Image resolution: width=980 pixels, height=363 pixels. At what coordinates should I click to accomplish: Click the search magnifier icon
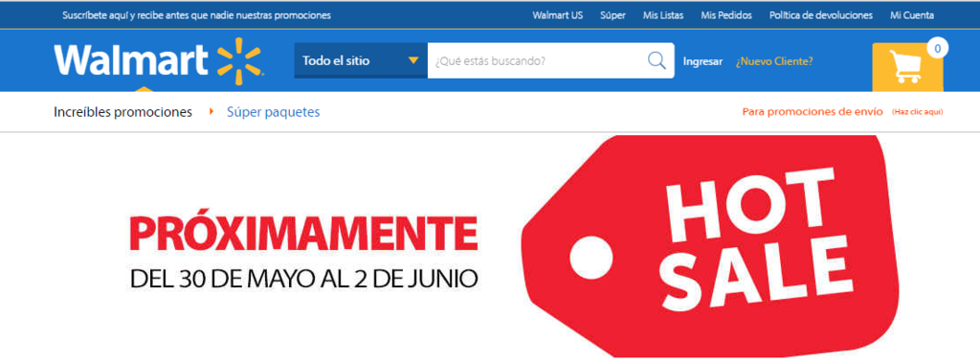pyautogui.click(x=657, y=60)
